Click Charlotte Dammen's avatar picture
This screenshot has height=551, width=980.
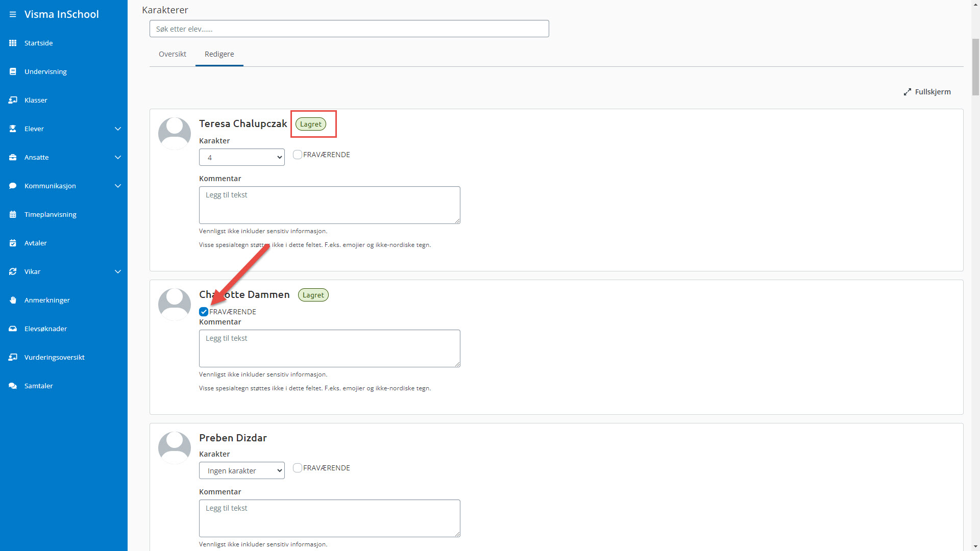click(x=175, y=305)
